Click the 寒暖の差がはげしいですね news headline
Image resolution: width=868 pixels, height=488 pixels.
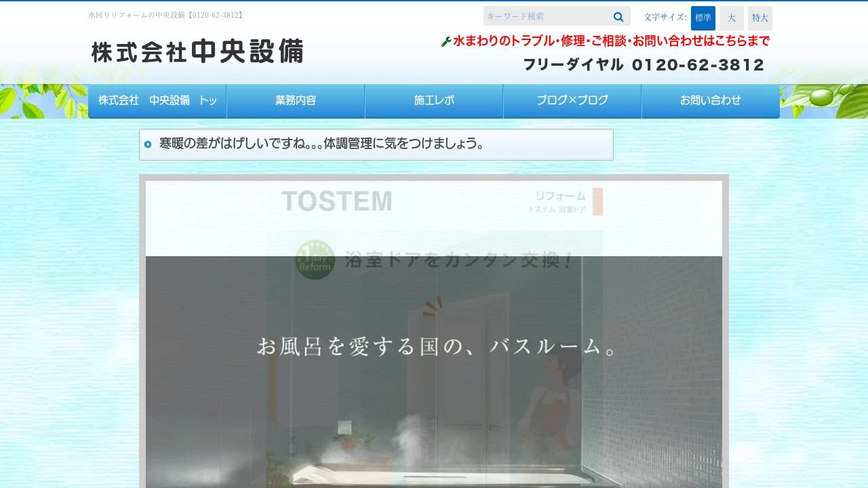[321, 144]
